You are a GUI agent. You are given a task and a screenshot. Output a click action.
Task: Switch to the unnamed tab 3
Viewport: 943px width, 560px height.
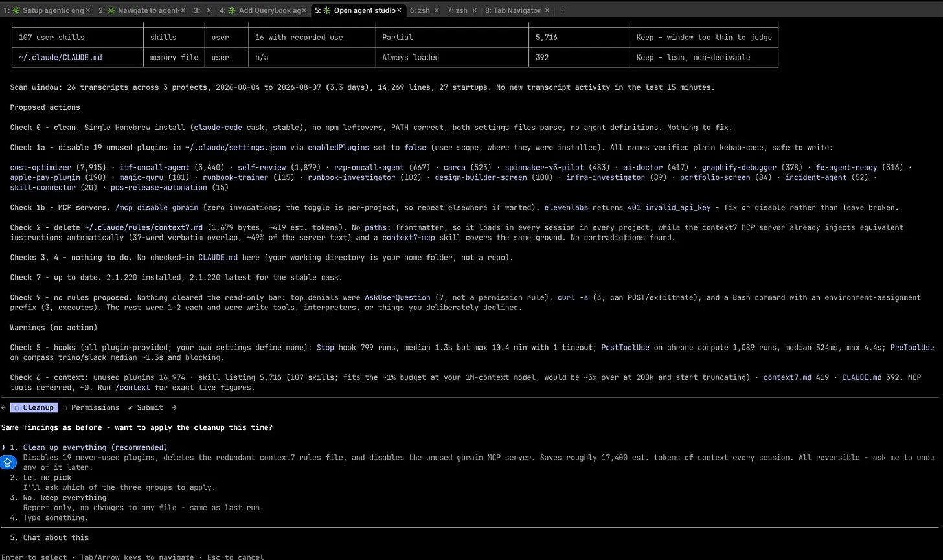(x=196, y=10)
